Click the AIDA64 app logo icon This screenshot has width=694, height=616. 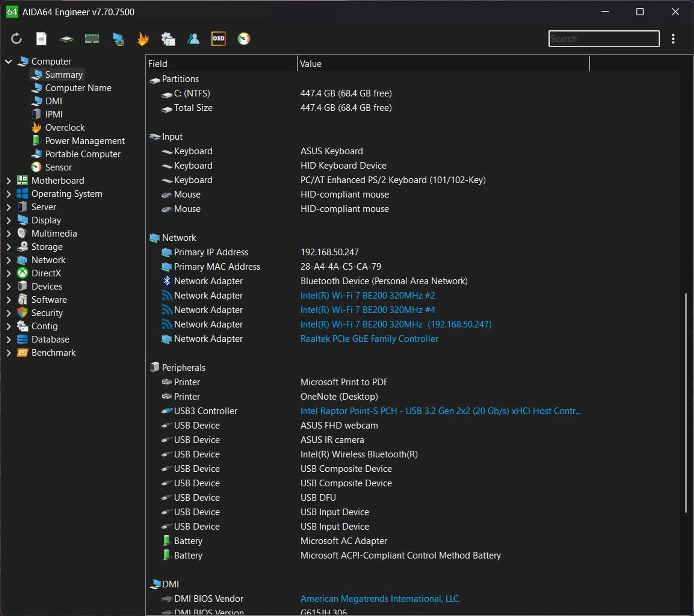[12, 12]
